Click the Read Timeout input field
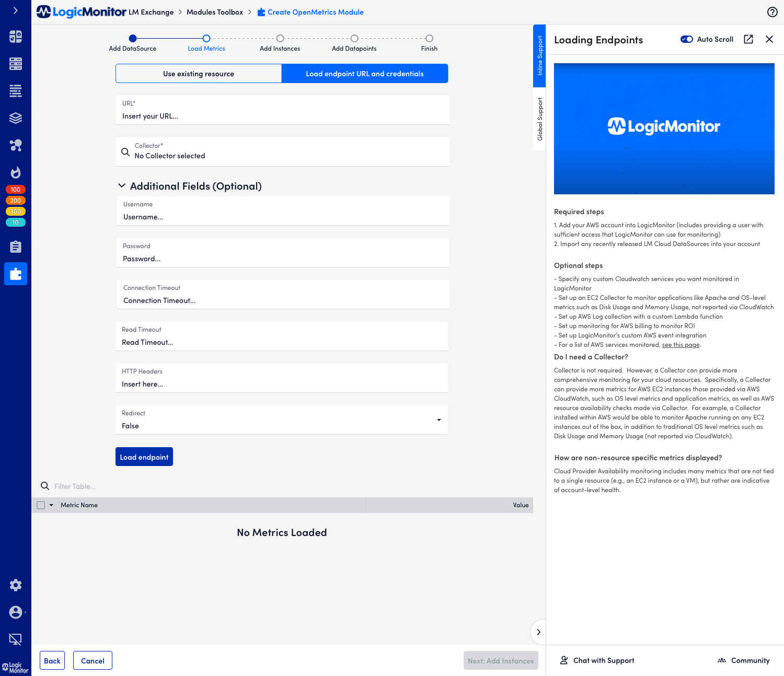Screen dimensions: 784x676 (x=282, y=336)
